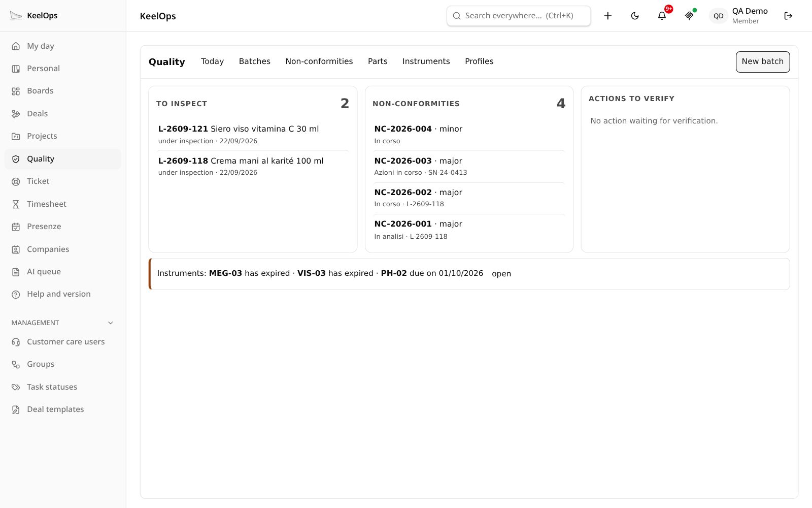The width and height of the screenshot is (812, 508).
Task: Open non-conformity NC-2026-001
Action: coord(469,230)
